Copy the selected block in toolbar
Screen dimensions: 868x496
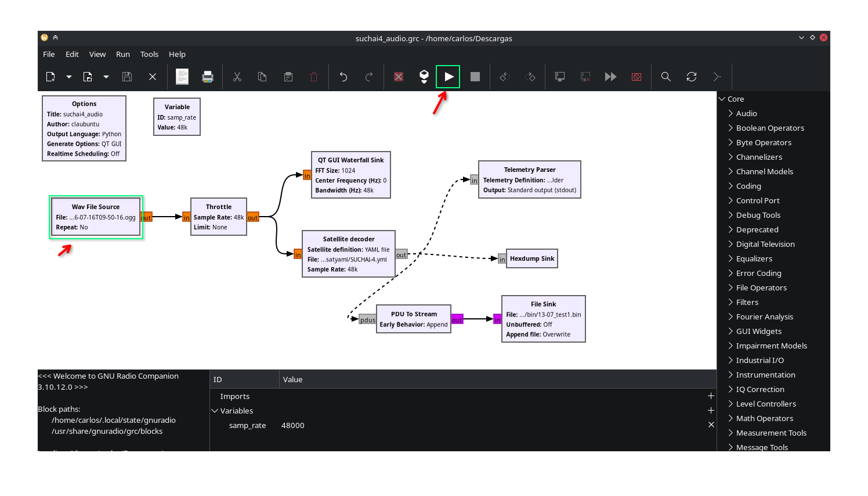click(262, 77)
